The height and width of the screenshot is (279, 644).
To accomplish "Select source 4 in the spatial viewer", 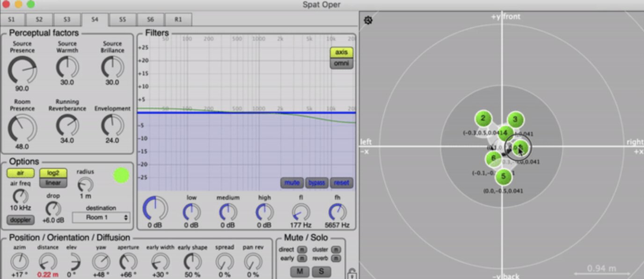I will pos(505,133).
